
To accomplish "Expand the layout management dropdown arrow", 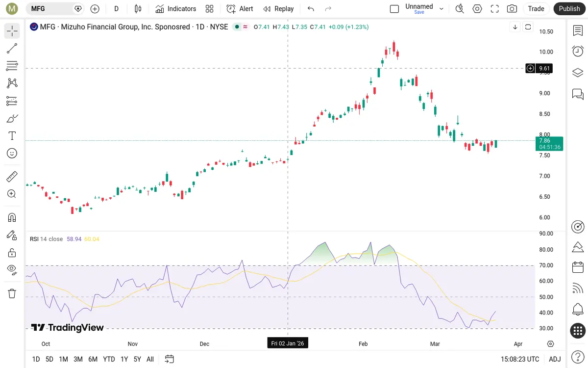I will [441, 9].
